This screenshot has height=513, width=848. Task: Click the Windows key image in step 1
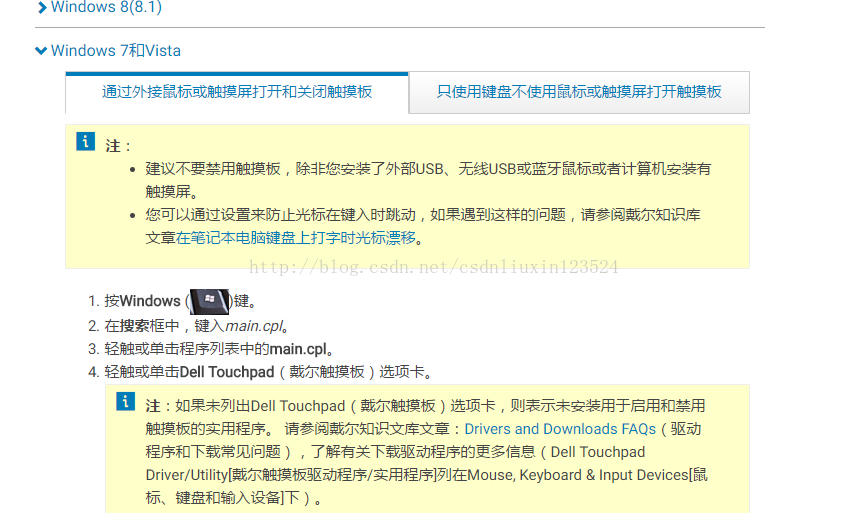click(x=210, y=301)
